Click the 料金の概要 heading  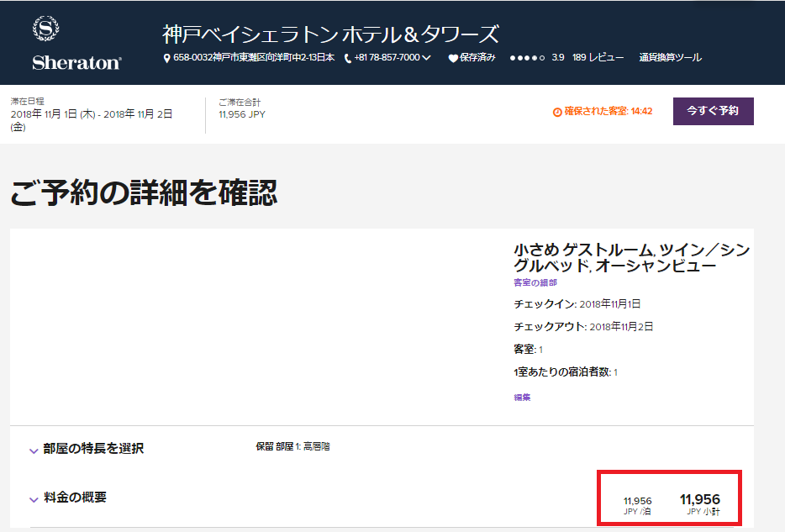click(75, 497)
